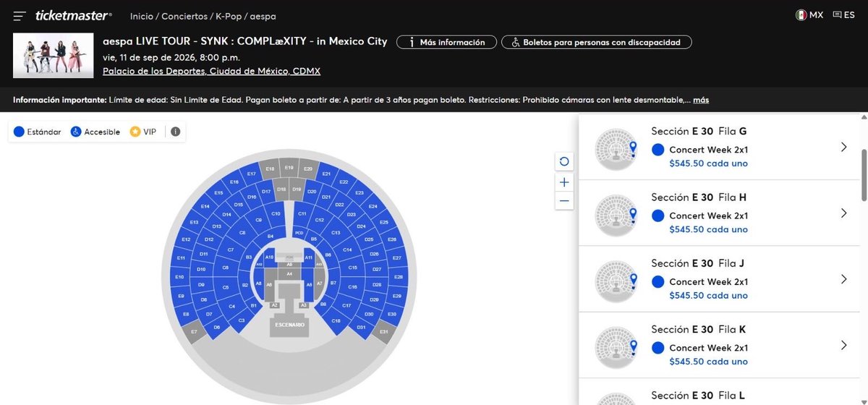Open Fila H ticket listing chevron

click(843, 213)
